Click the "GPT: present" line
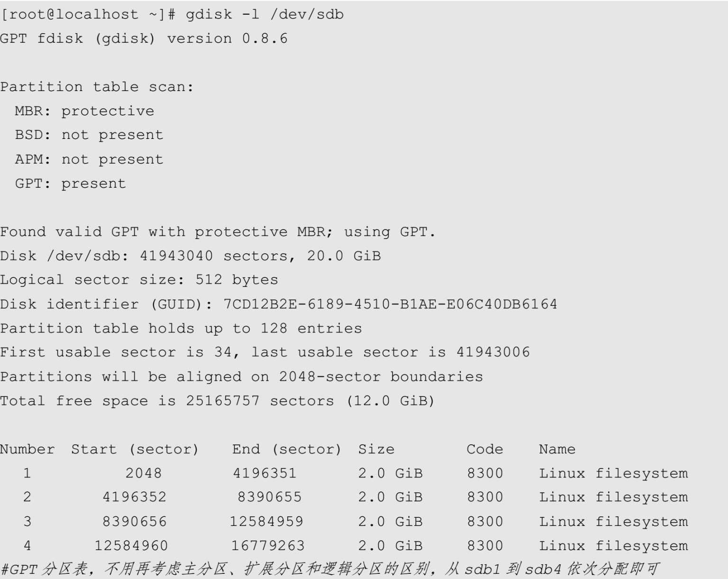The height and width of the screenshot is (579, 728). click(x=71, y=184)
